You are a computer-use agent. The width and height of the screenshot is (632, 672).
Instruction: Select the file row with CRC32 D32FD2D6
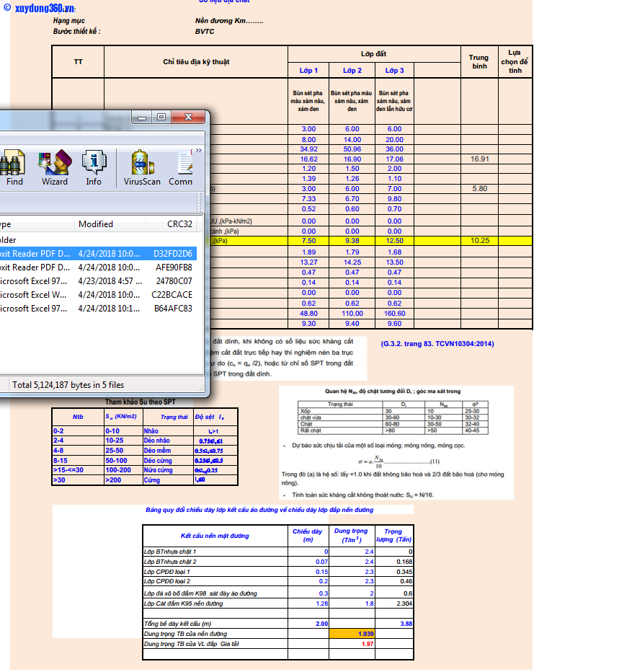coord(98,254)
